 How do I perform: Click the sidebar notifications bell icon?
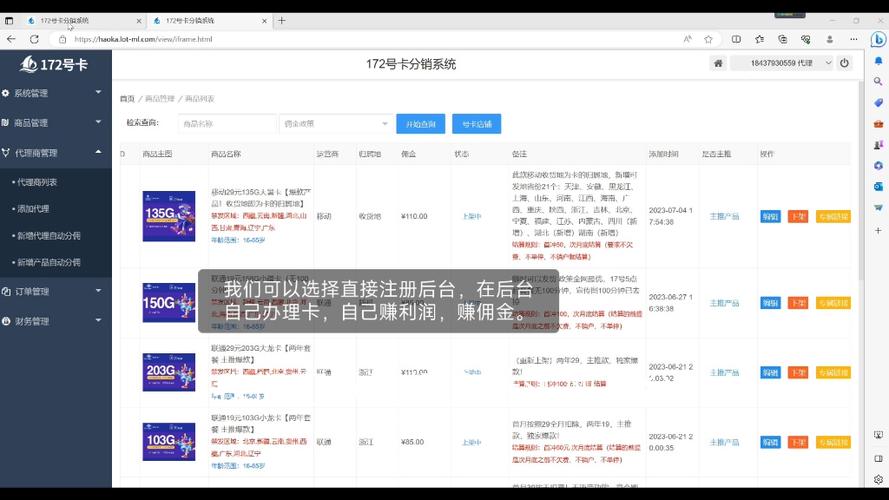(x=878, y=61)
